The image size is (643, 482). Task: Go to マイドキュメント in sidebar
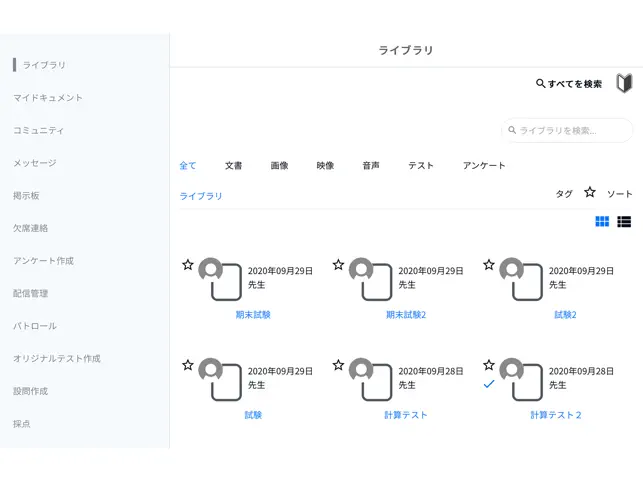point(48,98)
